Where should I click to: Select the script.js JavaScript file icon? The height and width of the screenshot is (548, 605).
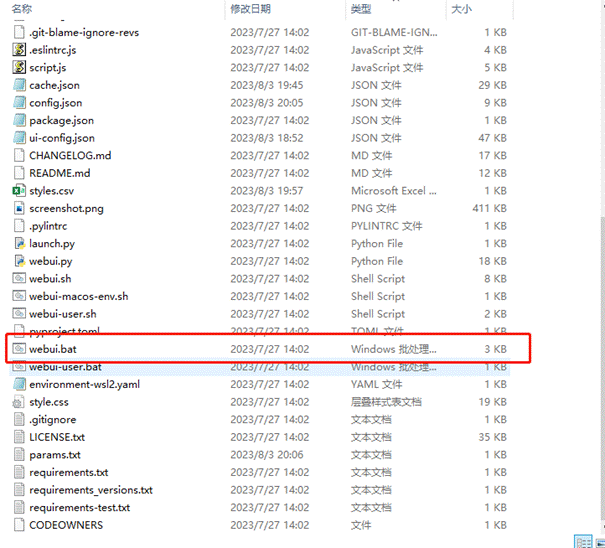pos(19,67)
